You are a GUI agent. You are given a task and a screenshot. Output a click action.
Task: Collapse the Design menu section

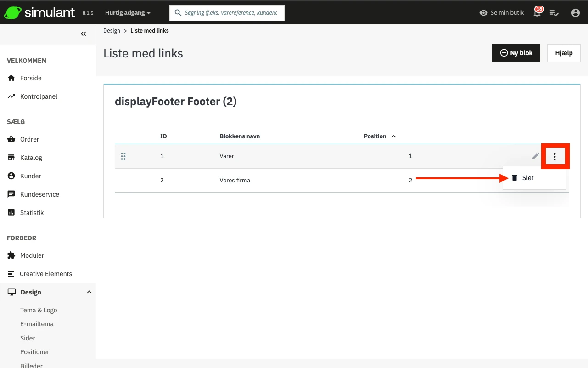[x=89, y=292]
